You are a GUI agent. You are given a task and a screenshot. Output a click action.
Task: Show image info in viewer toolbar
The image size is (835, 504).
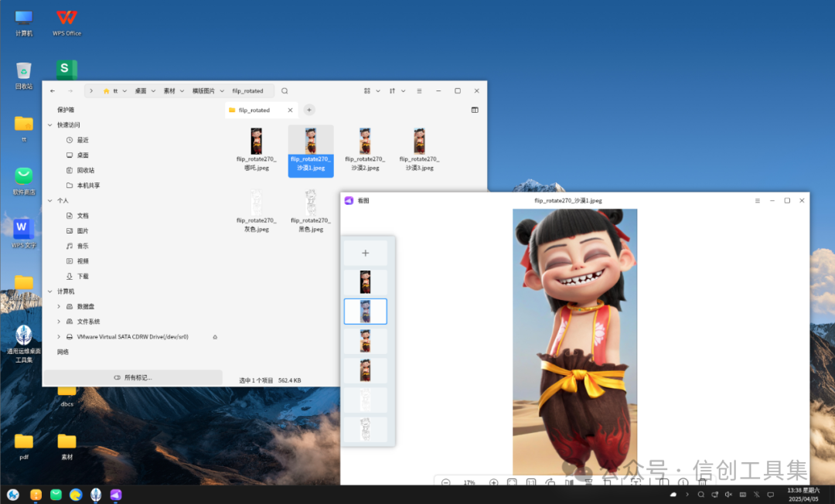tap(683, 482)
